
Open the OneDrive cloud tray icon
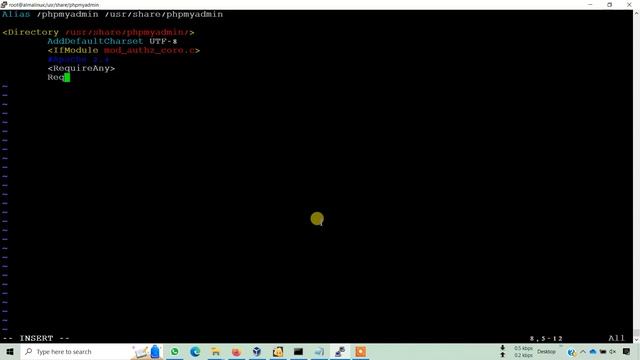(x=593, y=351)
